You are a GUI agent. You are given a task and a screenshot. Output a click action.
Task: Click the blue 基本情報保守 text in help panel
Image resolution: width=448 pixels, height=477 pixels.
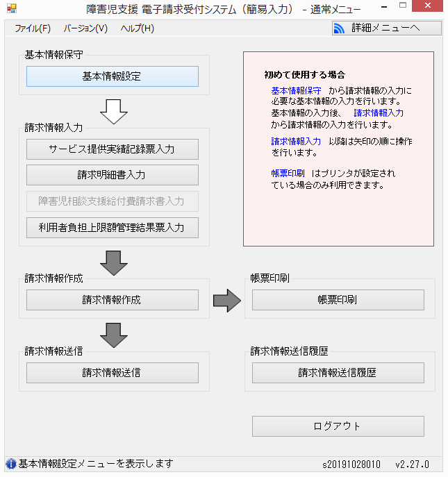[296, 91]
